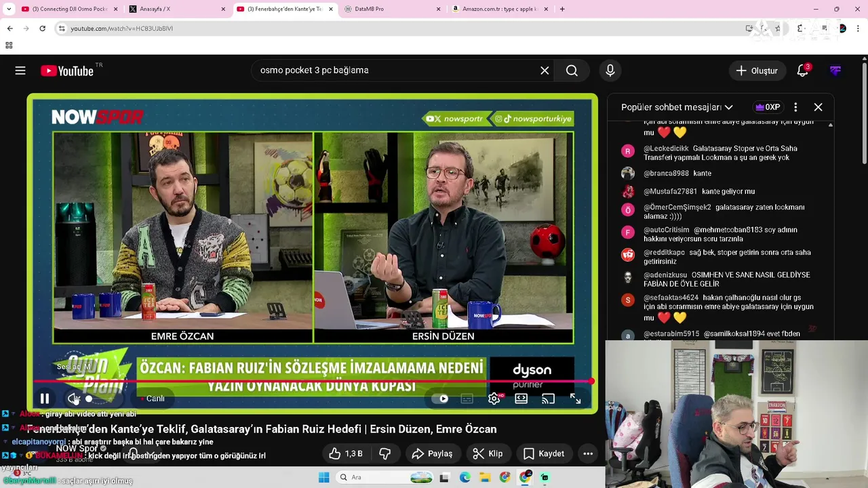Start voice search with the microphone

(610, 70)
